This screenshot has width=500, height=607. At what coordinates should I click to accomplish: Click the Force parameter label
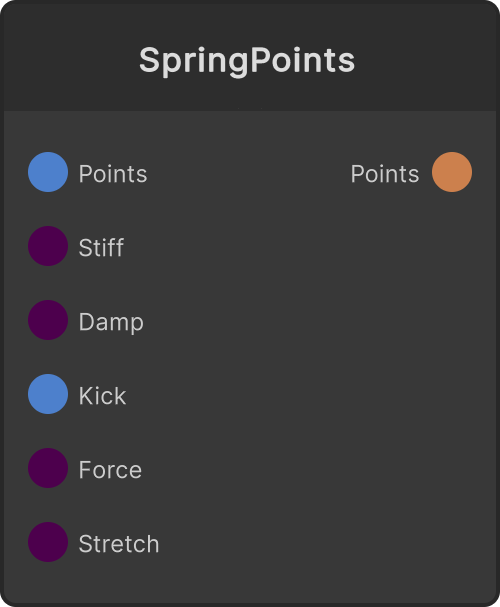click(110, 470)
